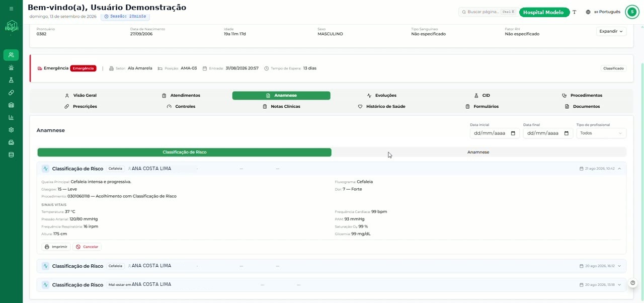Viewport: 644px width, 303px height.
Task: Open the patients (people) sidebar icon
Action: coord(11,55)
